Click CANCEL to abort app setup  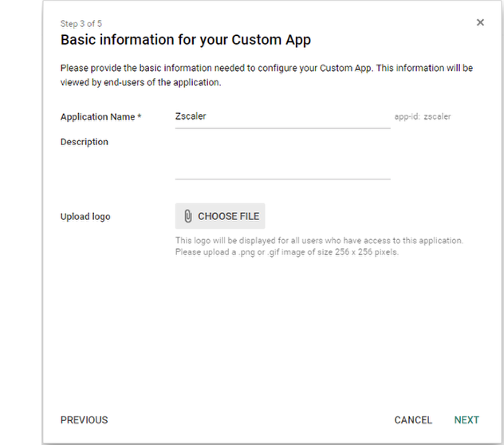(413, 420)
